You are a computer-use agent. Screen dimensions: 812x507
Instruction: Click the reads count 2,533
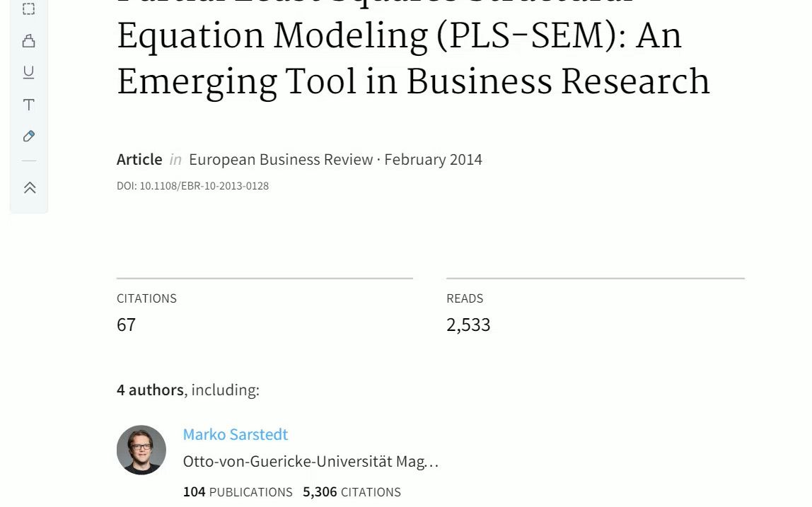pyautogui.click(x=468, y=325)
